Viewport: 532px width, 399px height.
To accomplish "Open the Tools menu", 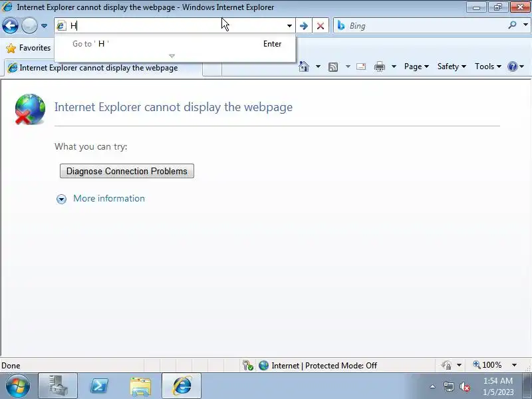I will click(x=488, y=66).
